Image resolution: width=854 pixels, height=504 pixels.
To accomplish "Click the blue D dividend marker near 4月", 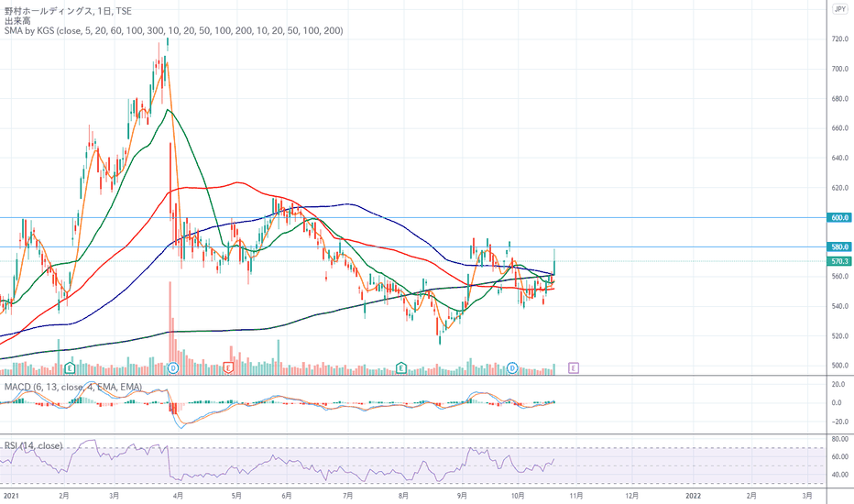I will click(x=173, y=368).
